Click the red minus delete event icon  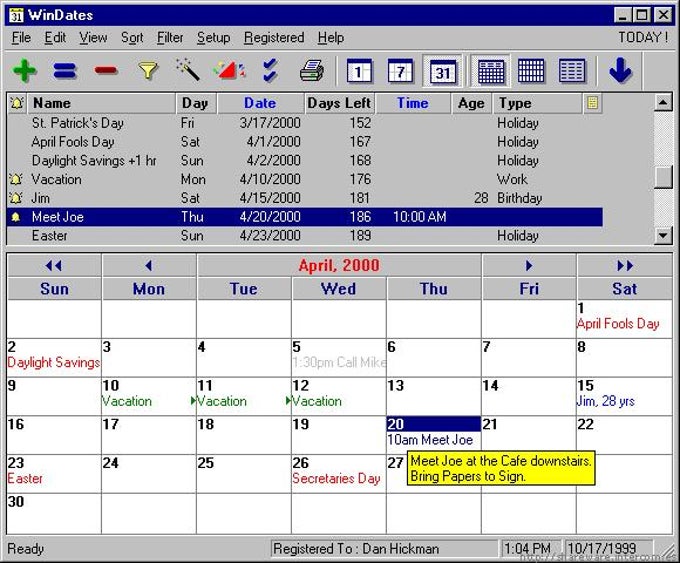click(x=106, y=70)
